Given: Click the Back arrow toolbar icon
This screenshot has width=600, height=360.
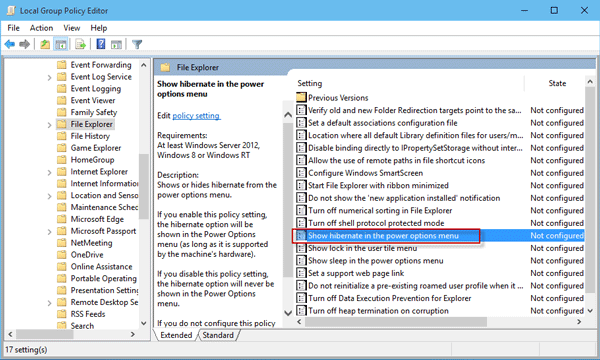Looking at the screenshot, I should pyautogui.click(x=10, y=44).
